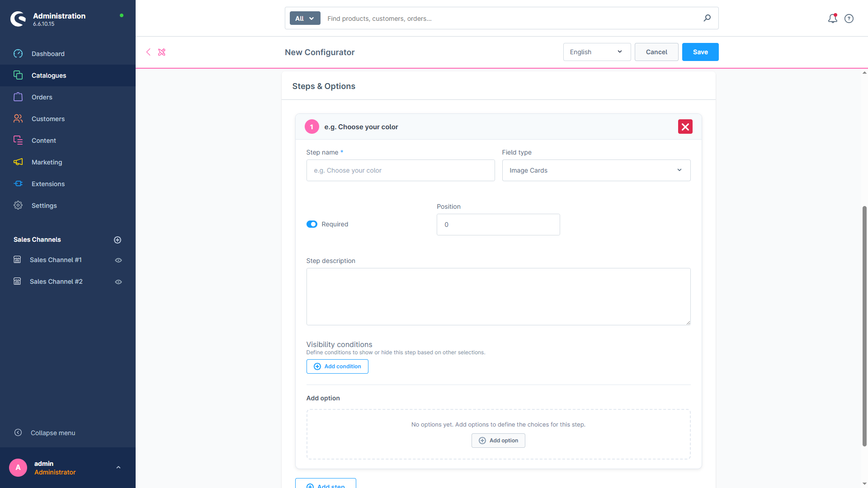Toggle visibility of Sales Channel #2

pos(118,282)
